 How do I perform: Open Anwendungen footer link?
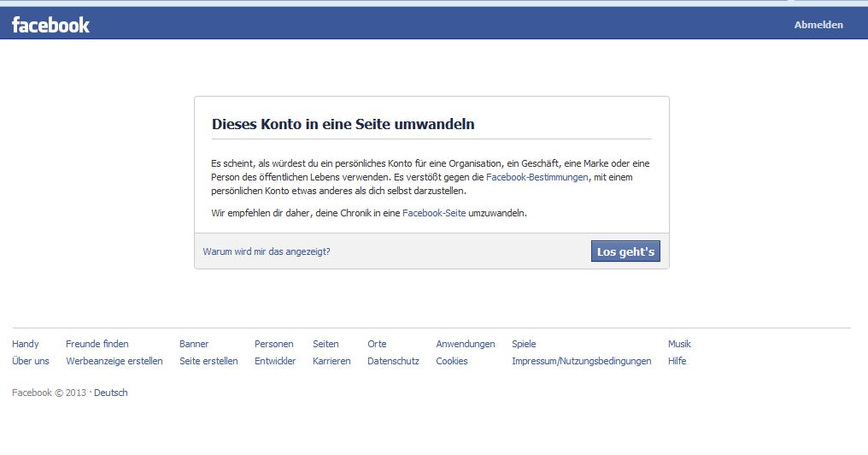click(x=466, y=344)
